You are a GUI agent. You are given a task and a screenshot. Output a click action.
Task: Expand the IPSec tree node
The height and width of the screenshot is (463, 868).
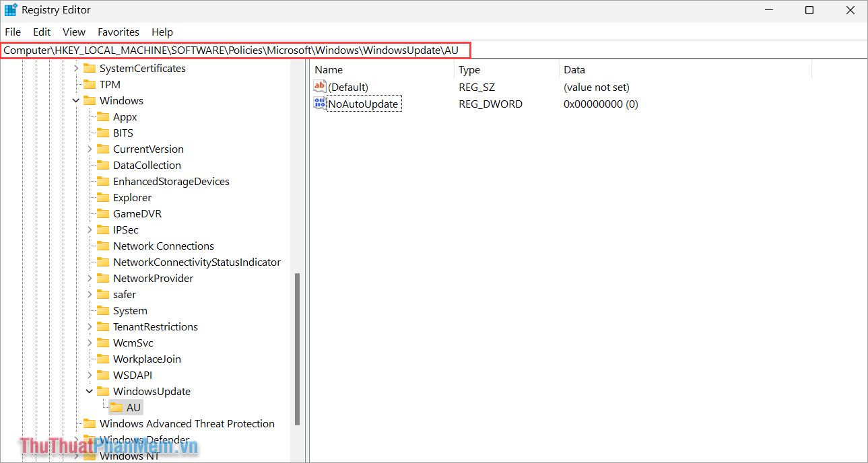pos(90,229)
